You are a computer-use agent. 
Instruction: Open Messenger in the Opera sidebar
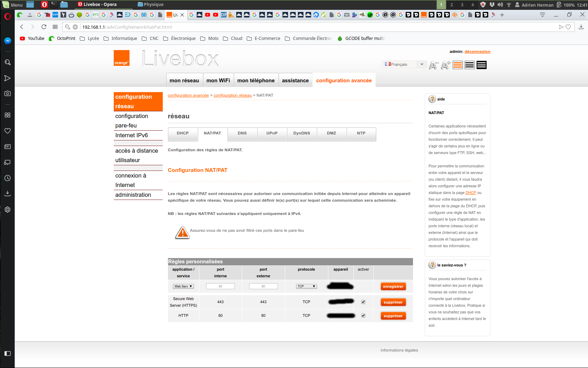point(7,41)
